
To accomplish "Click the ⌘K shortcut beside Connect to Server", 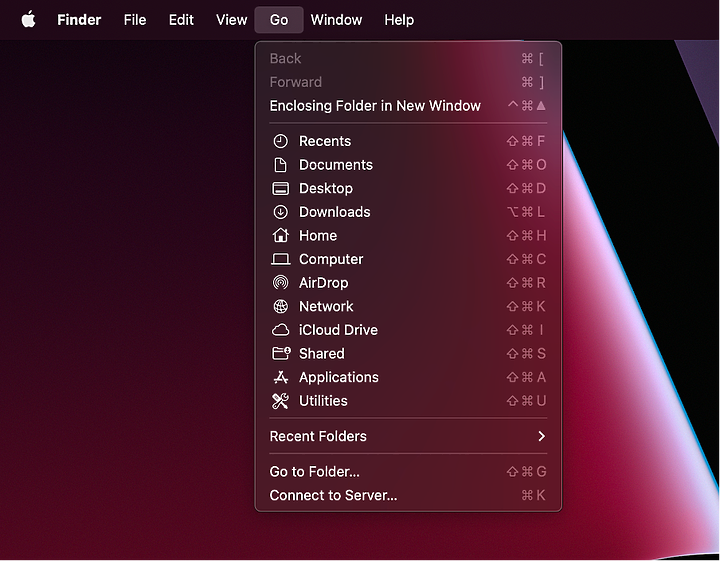I will tap(534, 495).
